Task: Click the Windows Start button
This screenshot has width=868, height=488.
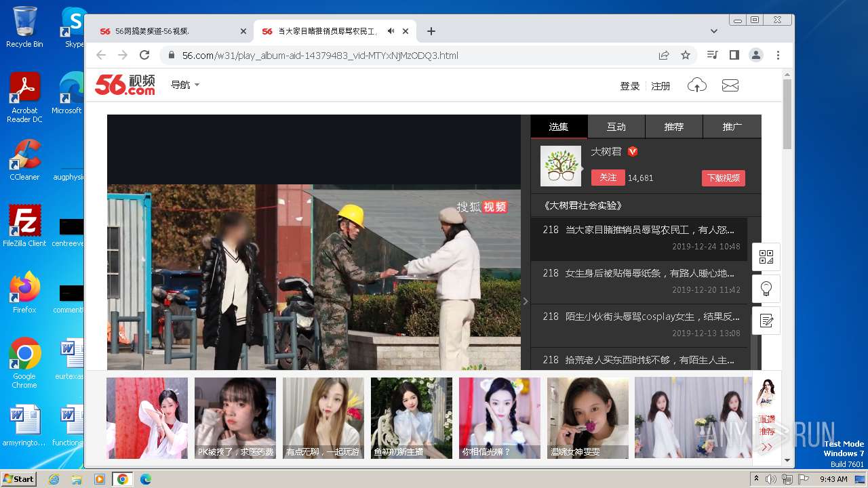Action: [19, 479]
